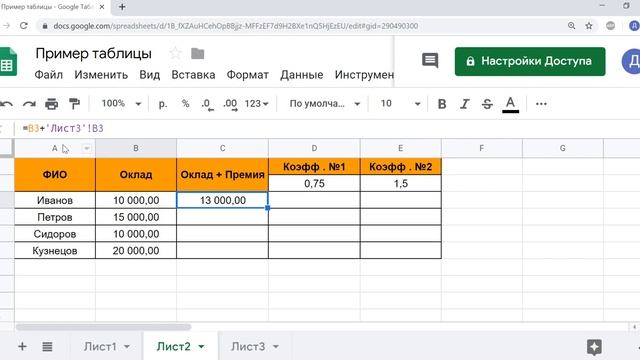The width and height of the screenshot is (640, 360).
Task: Open Лист2 tab dropdown arrow
Action: pyautogui.click(x=201, y=347)
